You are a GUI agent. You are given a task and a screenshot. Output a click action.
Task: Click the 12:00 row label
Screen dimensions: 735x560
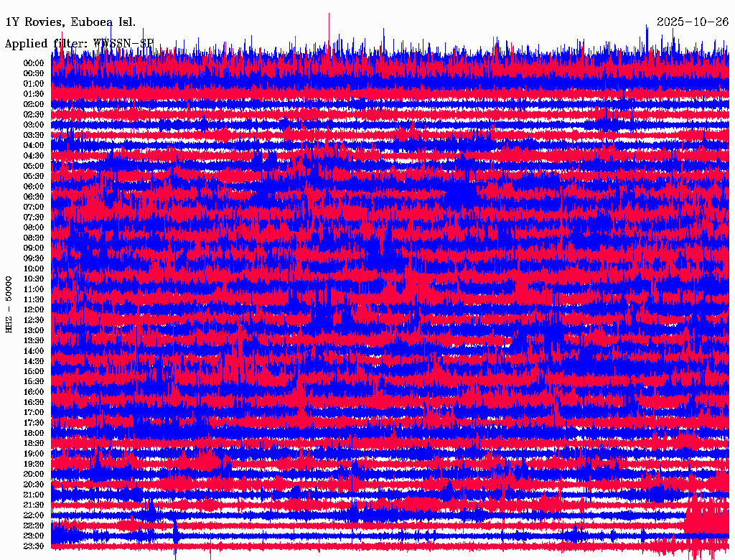pos(34,309)
